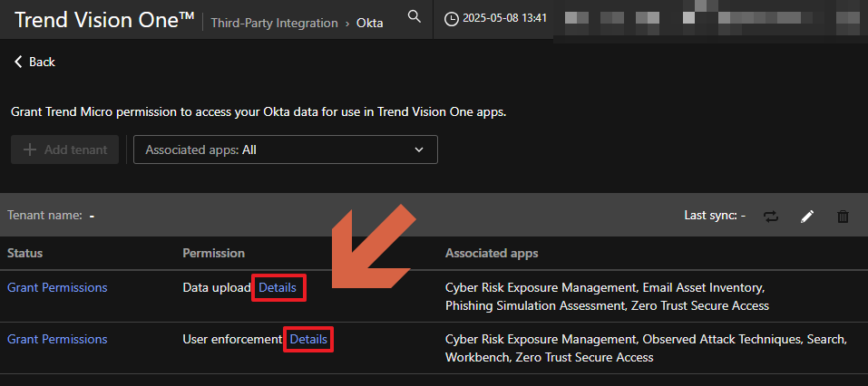The image size is (868, 386).
Task: Open Details for Data upload permission
Action: pos(278,287)
